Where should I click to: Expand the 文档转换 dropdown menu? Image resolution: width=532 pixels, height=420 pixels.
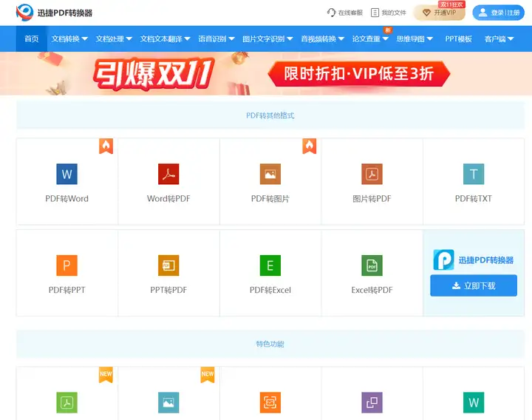click(69, 38)
